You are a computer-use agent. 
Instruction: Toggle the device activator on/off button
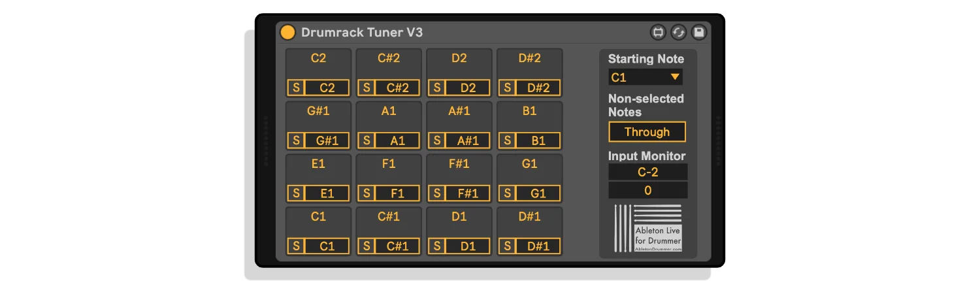point(287,32)
